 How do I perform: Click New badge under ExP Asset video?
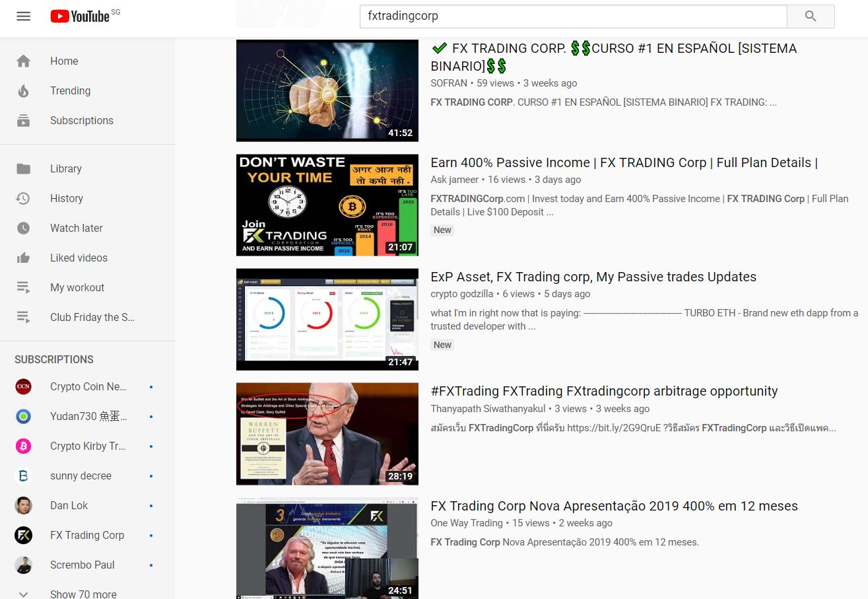(442, 345)
